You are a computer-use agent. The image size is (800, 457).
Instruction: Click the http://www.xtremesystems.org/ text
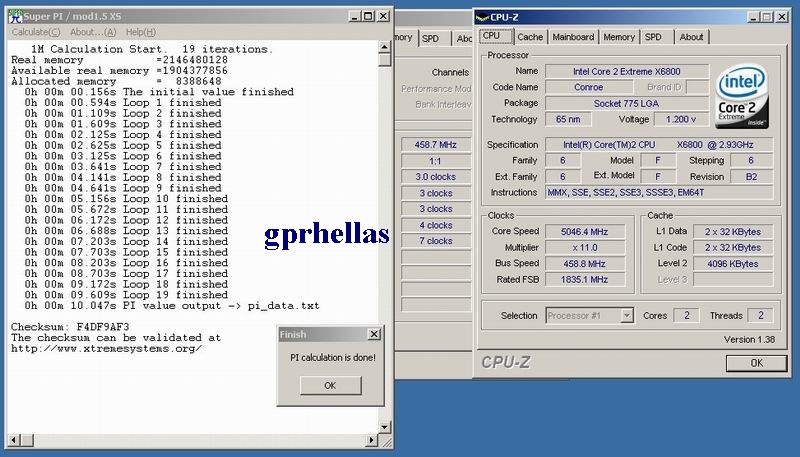click(107, 349)
